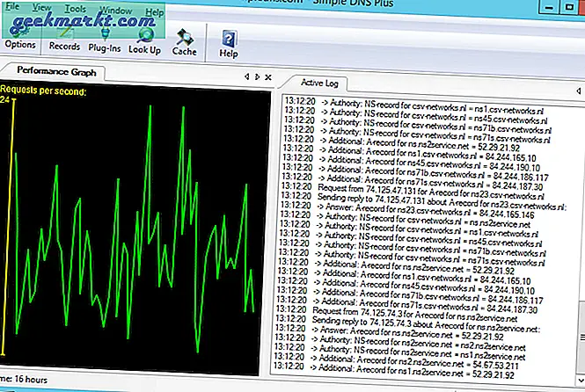This screenshot has height=392, width=585.
Task: Select log line ending '54.67.53.211'
Action: tap(396, 361)
